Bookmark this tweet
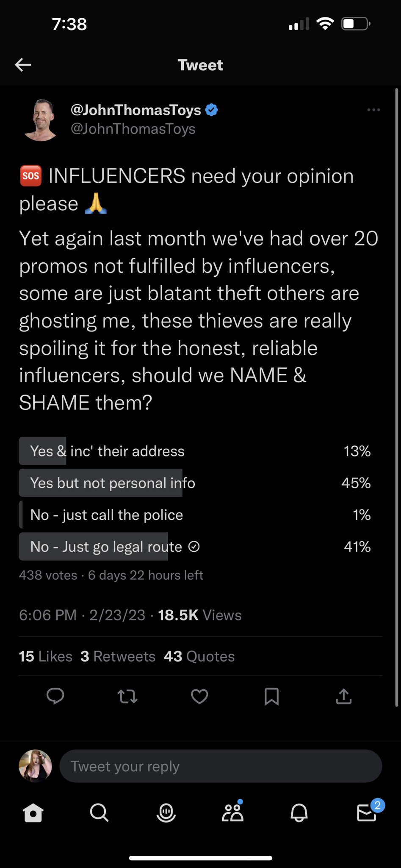Viewport: 401px width, 868px height. click(x=271, y=696)
